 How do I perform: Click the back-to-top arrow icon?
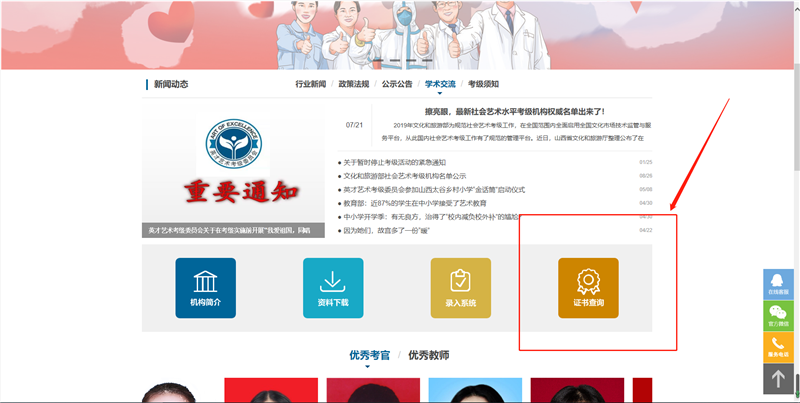point(778,379)
